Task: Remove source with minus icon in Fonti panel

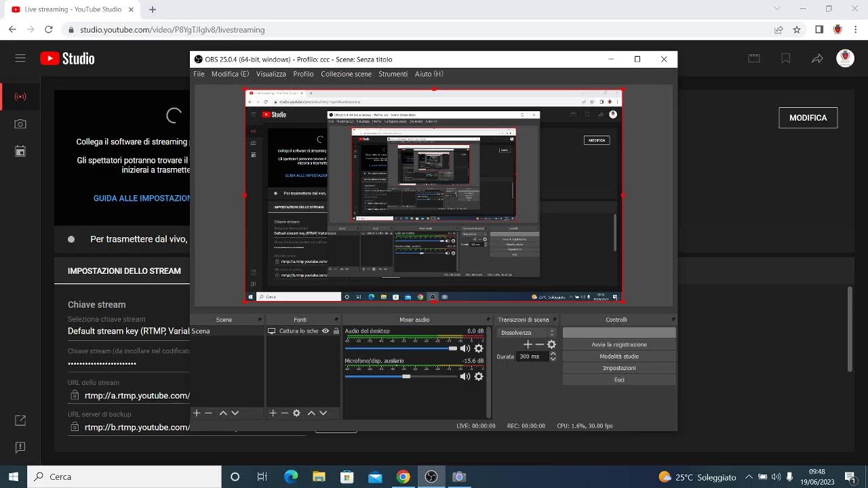Action: (284, 413)
